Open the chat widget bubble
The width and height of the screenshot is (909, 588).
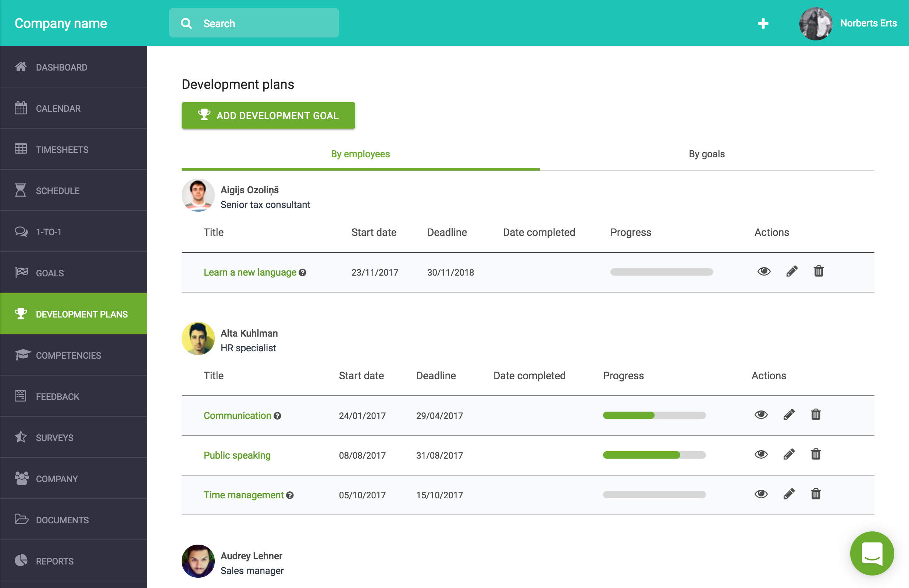pos(872,553)
